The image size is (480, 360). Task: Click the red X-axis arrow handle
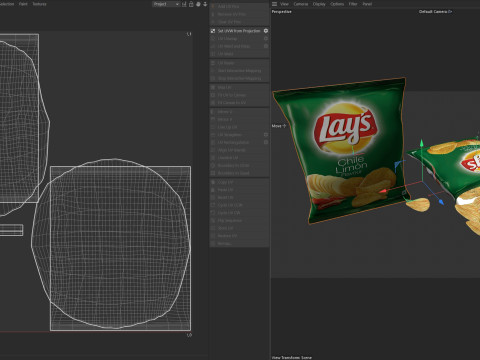(383, 191)
